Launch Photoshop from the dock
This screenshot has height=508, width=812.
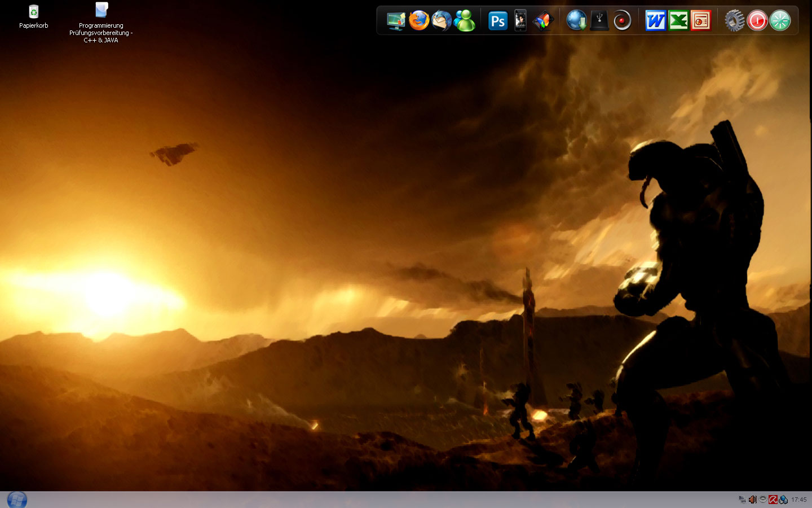[x=497, y=21]
